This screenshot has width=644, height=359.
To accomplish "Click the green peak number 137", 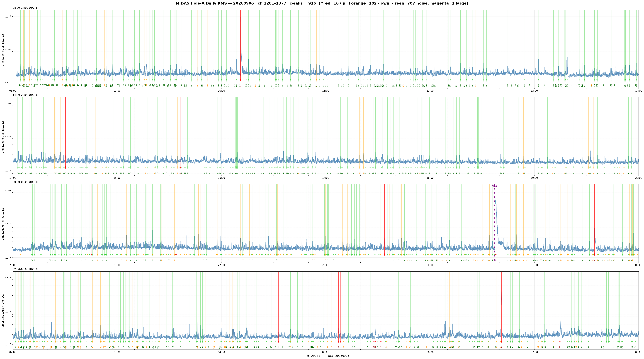I will pyautogui.click(x=306, y=86).
